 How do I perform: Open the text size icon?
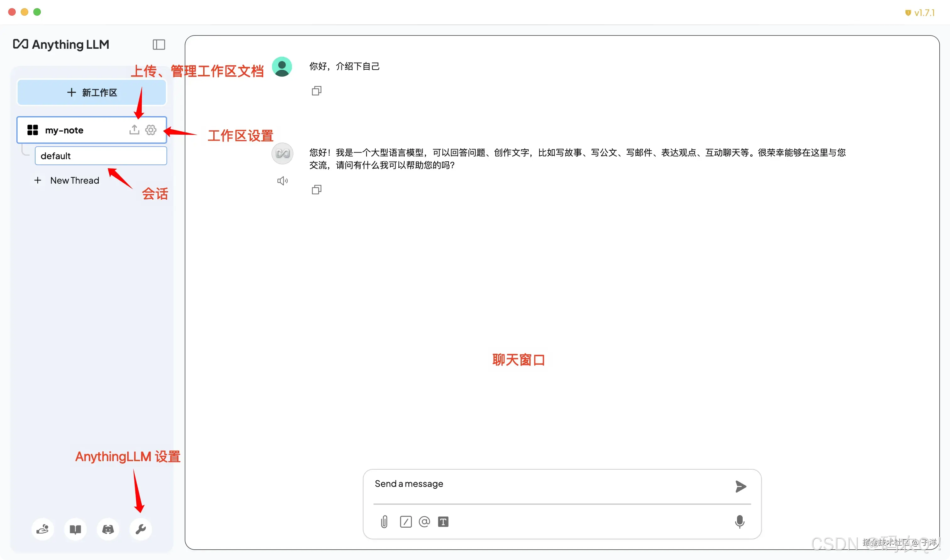point(444,522)
